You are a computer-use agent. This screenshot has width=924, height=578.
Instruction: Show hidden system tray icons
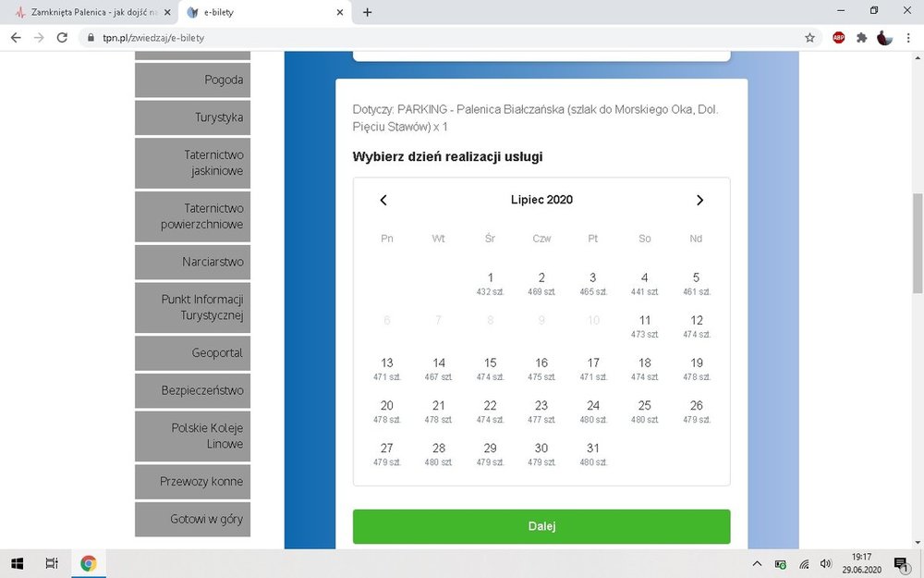point(758,563)
